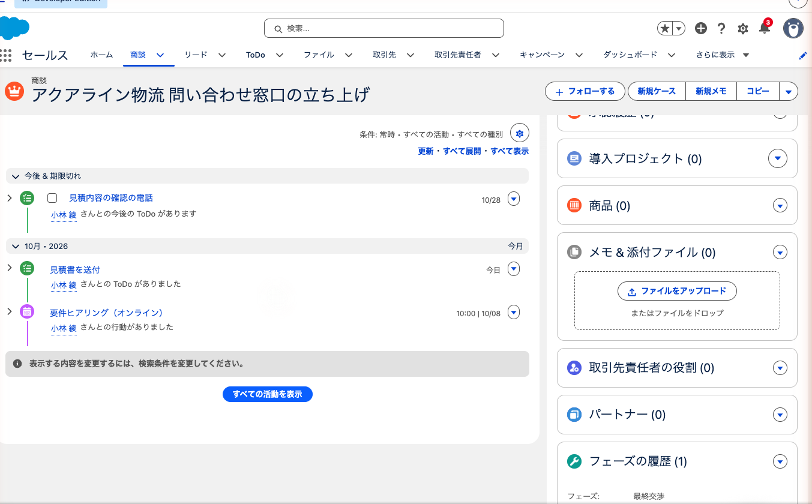Screen dimensions: 812x504
Task: Click the opportunity crown icon in header
Action: pos(14,91)
